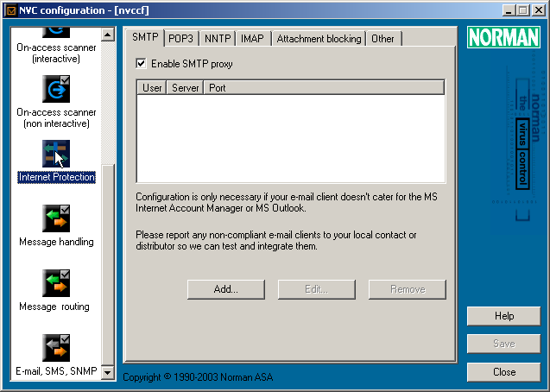
Task: Click the Add... button
Action: pyautogui.click(x=226, y=289)
